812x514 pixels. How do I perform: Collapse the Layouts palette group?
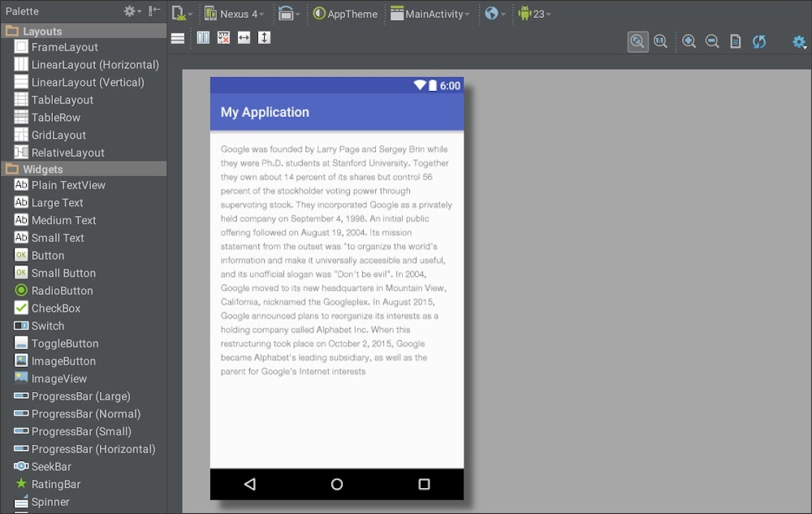(84, 31)
